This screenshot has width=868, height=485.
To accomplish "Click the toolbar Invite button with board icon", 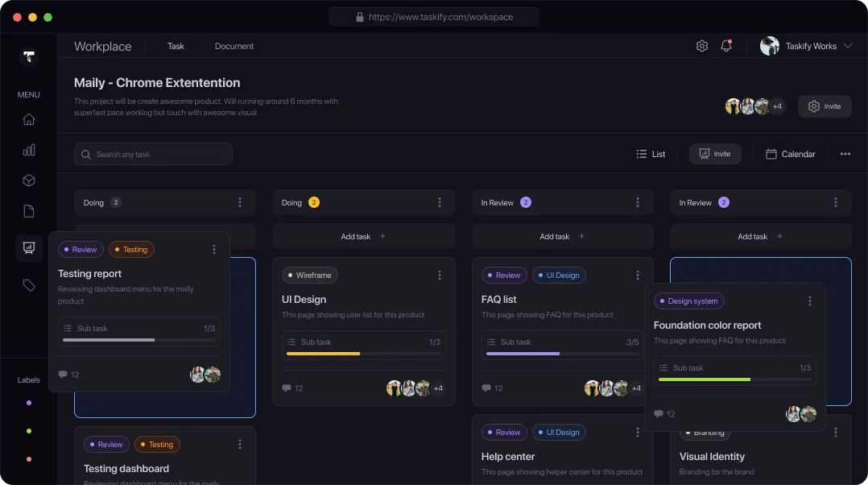I will point(715,154).
